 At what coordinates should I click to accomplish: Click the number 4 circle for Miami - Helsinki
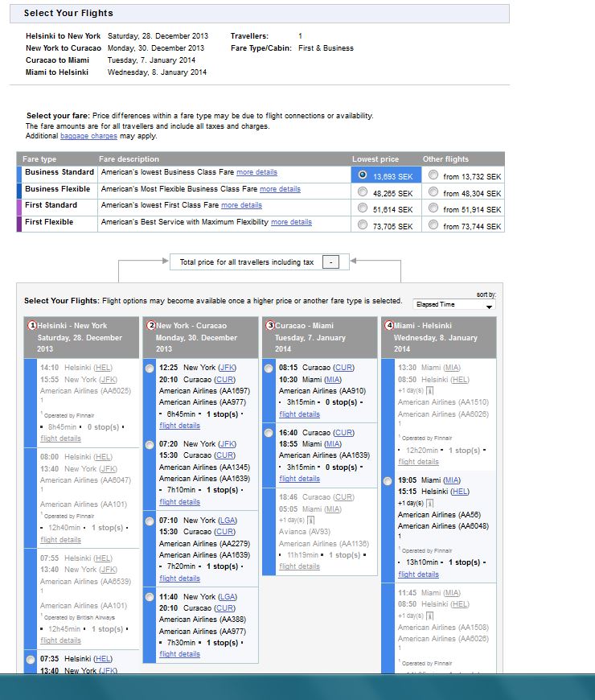389,326
